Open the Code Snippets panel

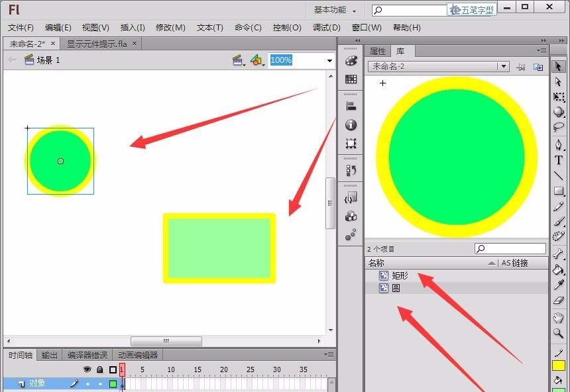tap(351, 197)
